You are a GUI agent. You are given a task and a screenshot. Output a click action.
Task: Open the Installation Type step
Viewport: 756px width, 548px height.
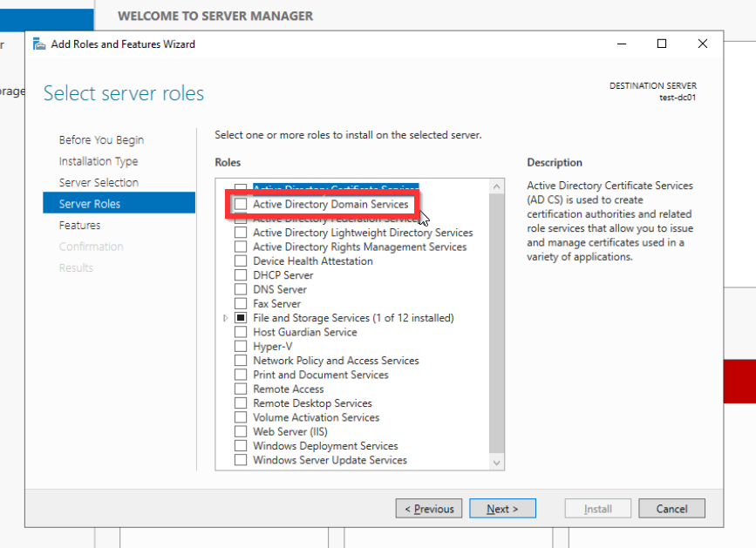coord(99,161)
